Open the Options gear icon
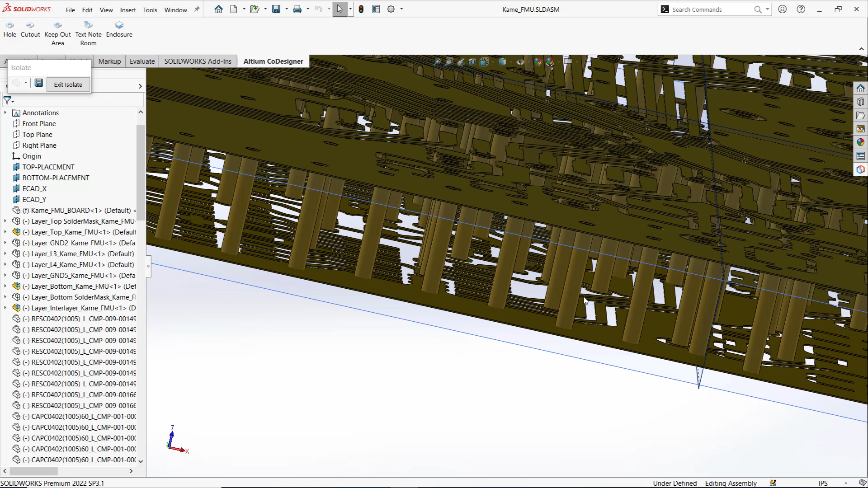The image size is (868, 488). pyautogui.click(x=391, y=9)
